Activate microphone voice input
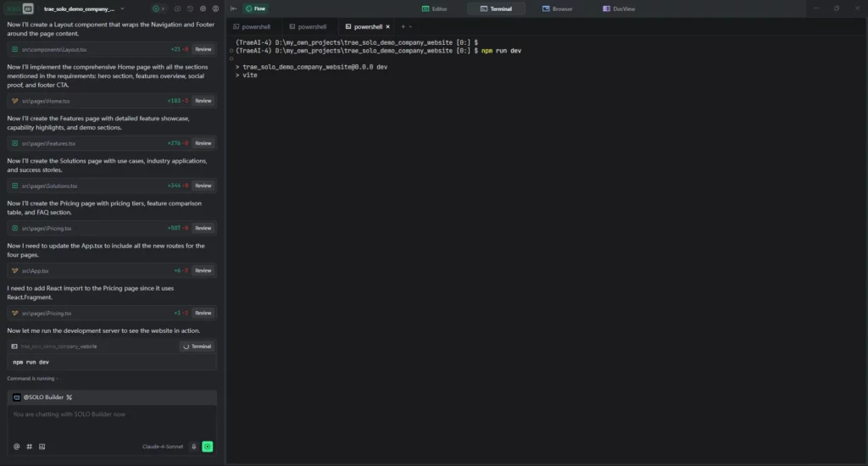 (194, 447)
